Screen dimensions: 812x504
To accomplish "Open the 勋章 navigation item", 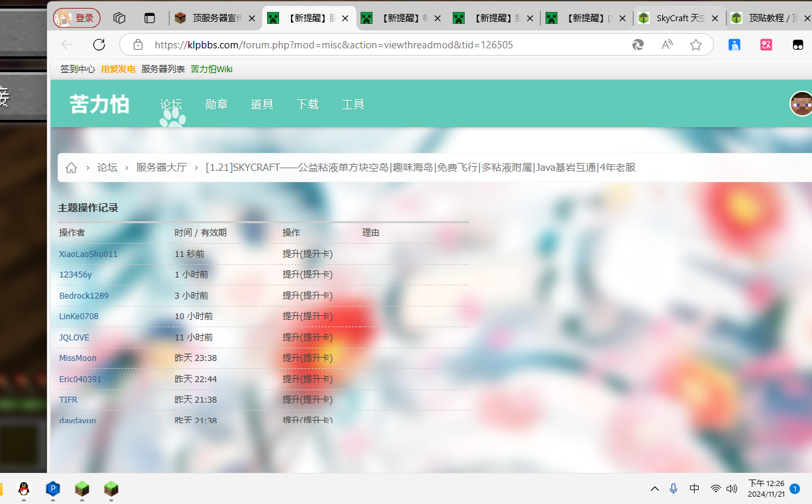I will [217, 104].
